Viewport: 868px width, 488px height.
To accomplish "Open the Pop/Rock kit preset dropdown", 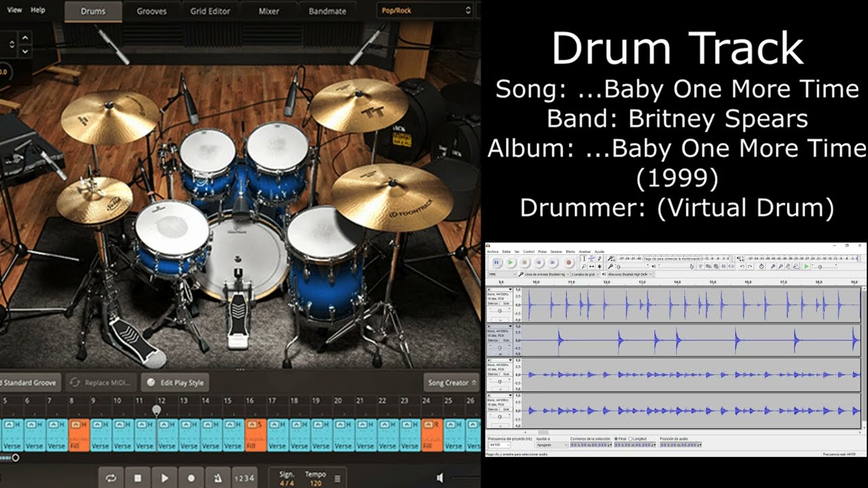I will [x=425, y=10].
